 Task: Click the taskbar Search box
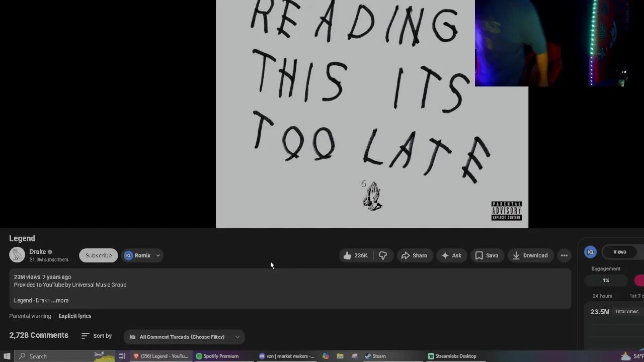(x=65, y=356)
